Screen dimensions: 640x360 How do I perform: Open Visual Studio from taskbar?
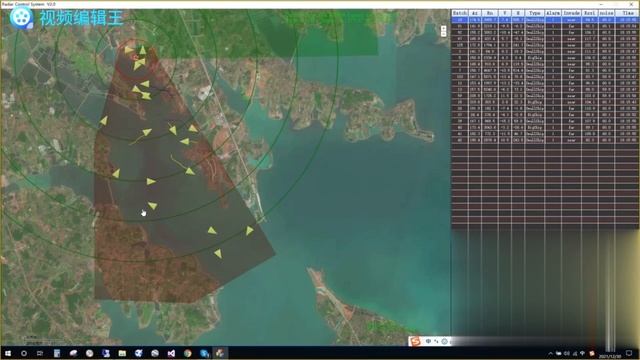click(x=171, y=353)
